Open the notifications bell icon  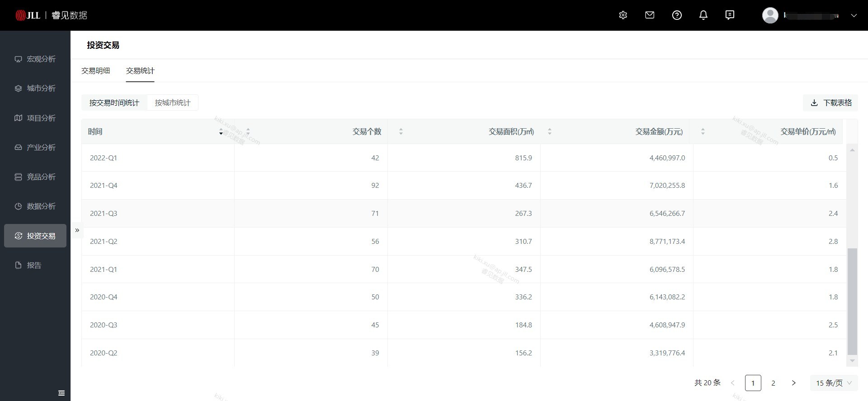coord(703,15)
